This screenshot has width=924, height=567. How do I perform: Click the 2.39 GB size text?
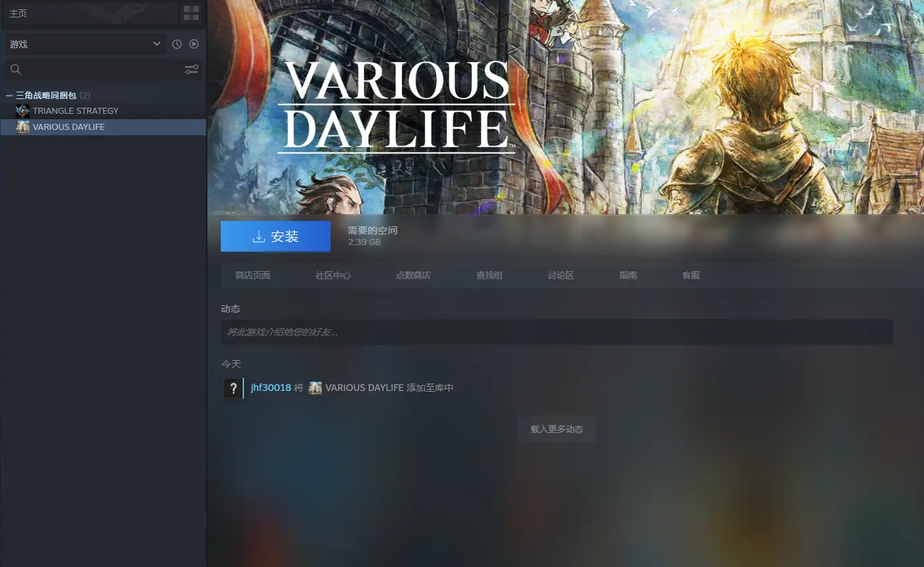coord(364,242)
